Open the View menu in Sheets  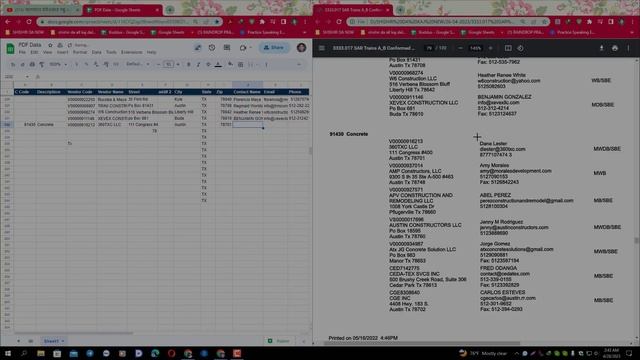(47, 53)
